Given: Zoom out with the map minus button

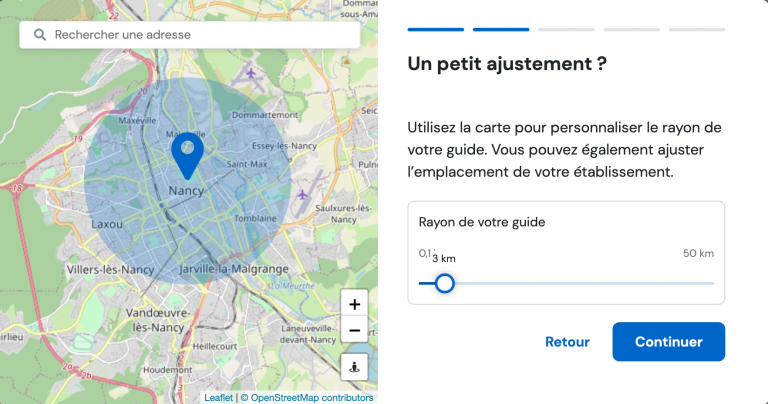Looking at the screenshot, I should click(354, 330).
